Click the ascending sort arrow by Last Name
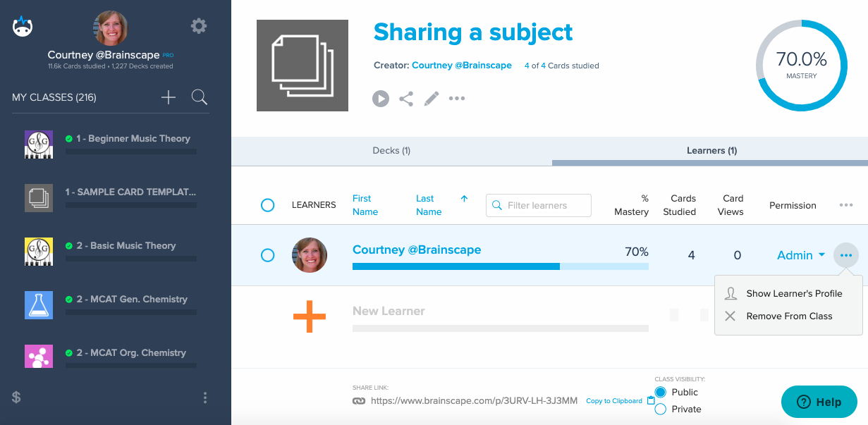 tap(464, 199)
